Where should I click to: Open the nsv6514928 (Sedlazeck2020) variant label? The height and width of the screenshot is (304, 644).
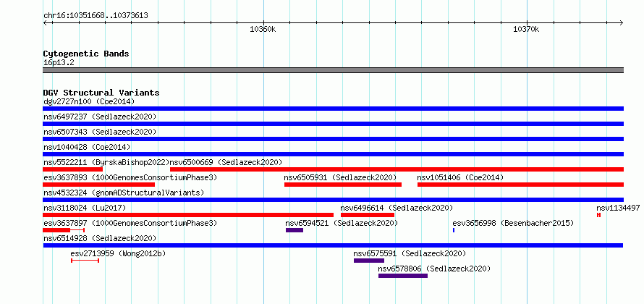click(100, 238)
